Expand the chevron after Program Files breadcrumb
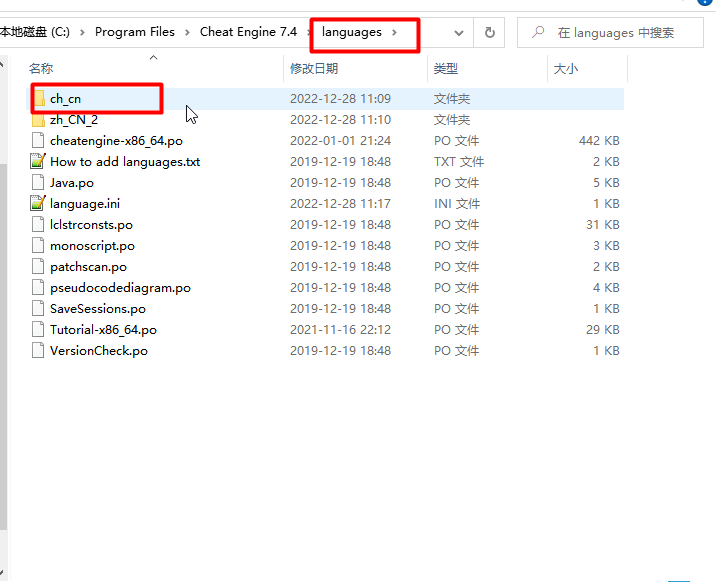The height and width of the screenshot is (582, 717). tap(187, 32)
